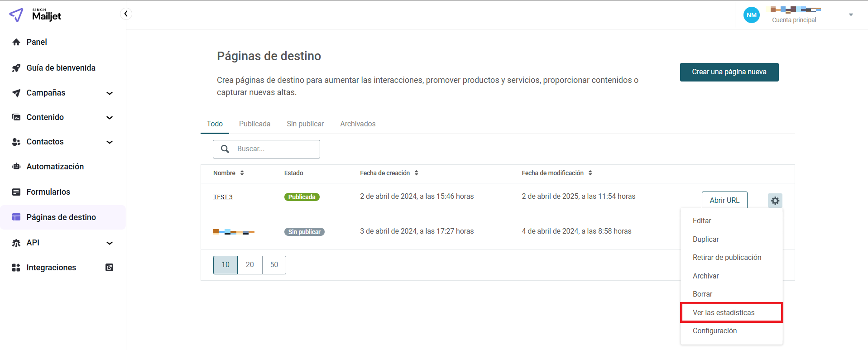Click the magnifier icon in search box
868x350 pixels.
point(225,149)
